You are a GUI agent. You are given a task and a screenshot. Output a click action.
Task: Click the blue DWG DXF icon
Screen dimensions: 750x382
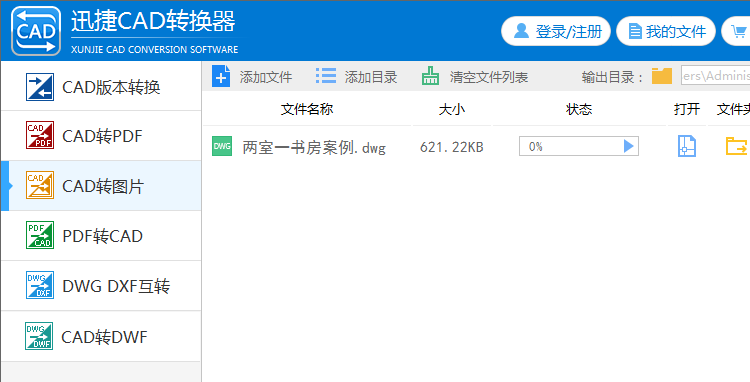40,284
